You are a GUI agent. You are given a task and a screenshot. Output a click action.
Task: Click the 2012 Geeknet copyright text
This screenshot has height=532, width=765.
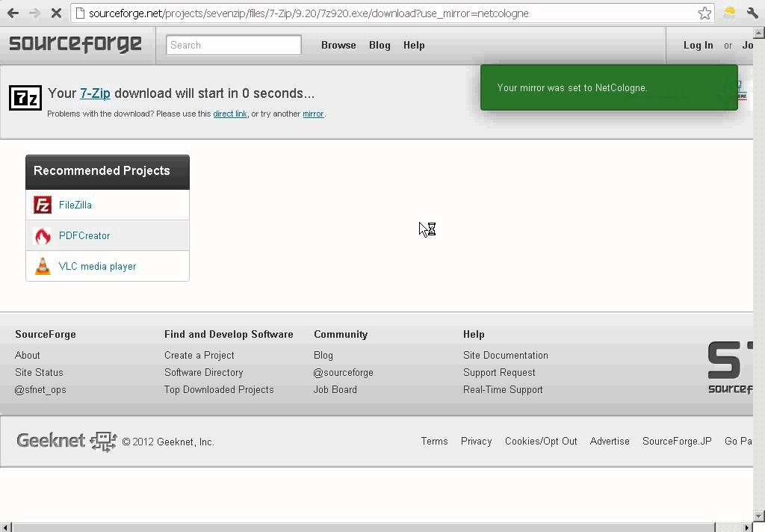[168, 442]
